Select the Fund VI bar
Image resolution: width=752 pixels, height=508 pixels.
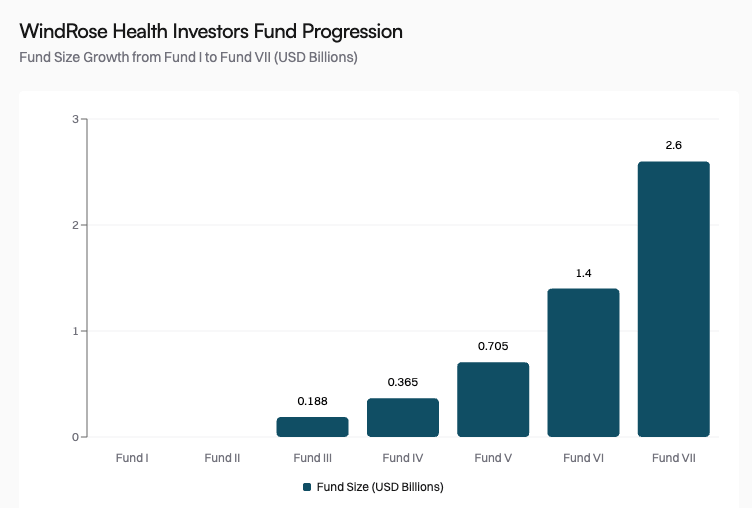[583, 362]
